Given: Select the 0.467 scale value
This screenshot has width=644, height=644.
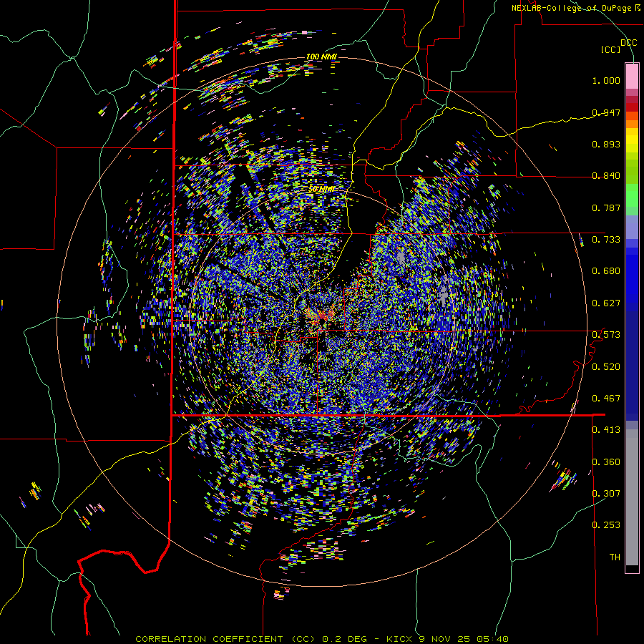Looking at the screenshot, I should (606, 399).
